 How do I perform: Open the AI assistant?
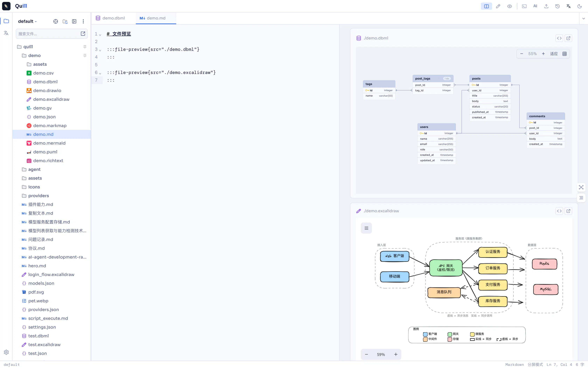point(535,6)
